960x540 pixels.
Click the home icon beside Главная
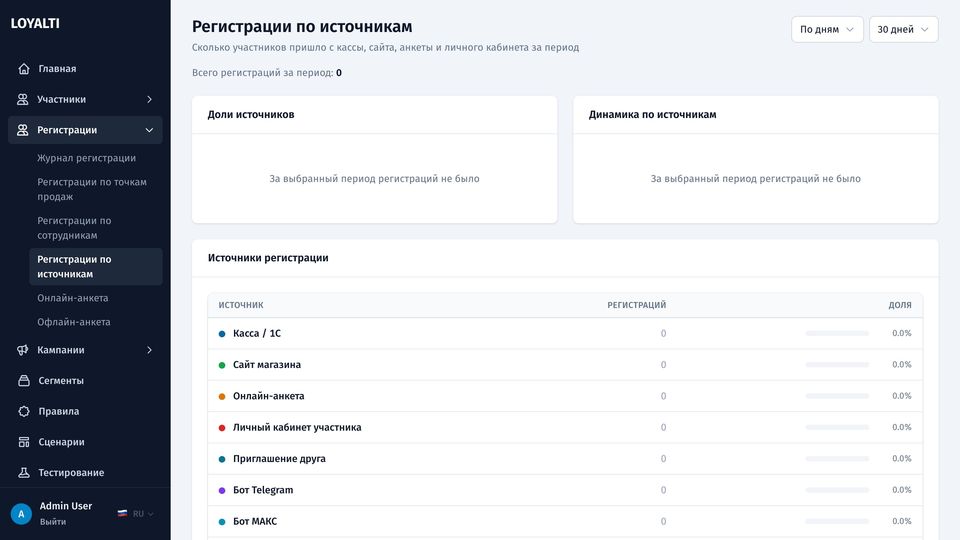coord(24,69)
